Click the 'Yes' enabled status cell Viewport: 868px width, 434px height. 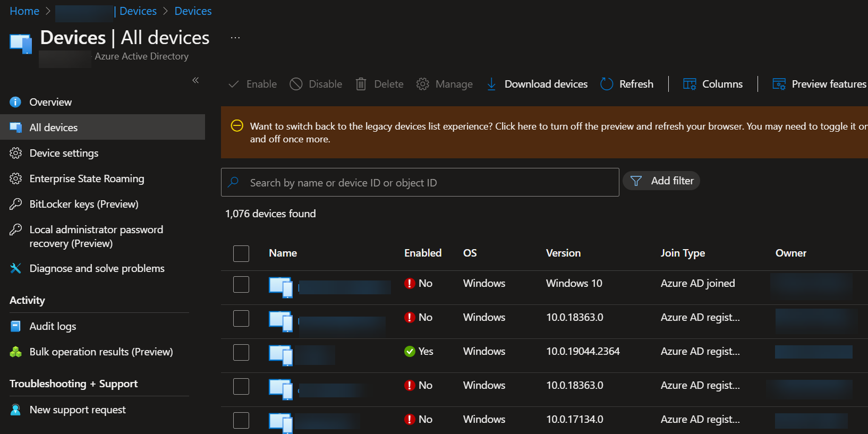419,351
